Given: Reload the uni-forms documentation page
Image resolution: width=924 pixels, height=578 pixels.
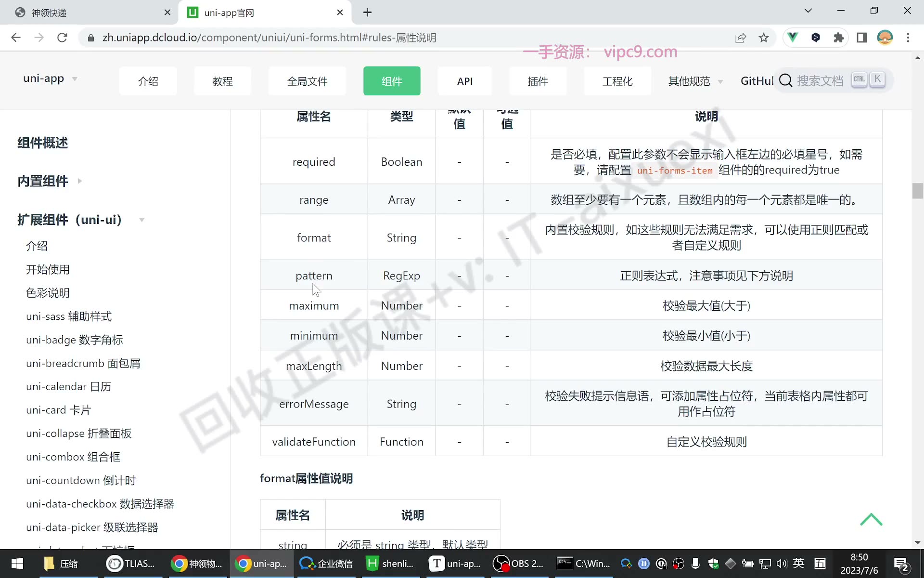Looking at the screenshot, I should 62,38.
